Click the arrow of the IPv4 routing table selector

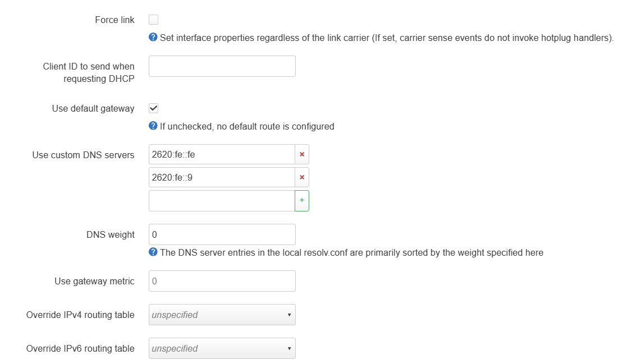coord(289,315)
